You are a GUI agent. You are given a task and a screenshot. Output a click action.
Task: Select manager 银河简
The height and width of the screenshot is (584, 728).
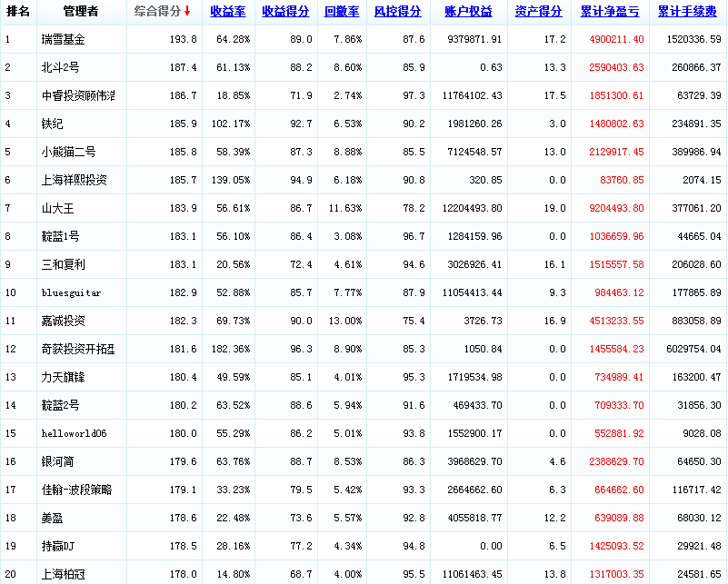click(57, 461)
